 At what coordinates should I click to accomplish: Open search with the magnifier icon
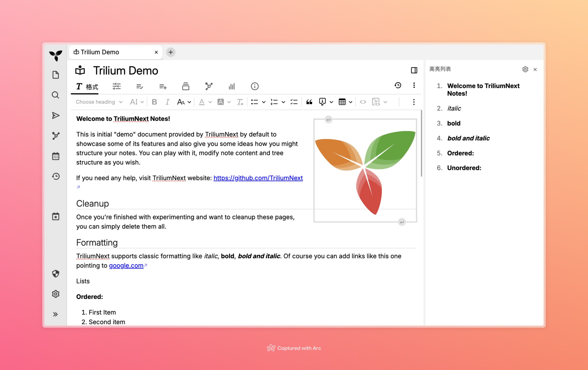pos(56,95)
